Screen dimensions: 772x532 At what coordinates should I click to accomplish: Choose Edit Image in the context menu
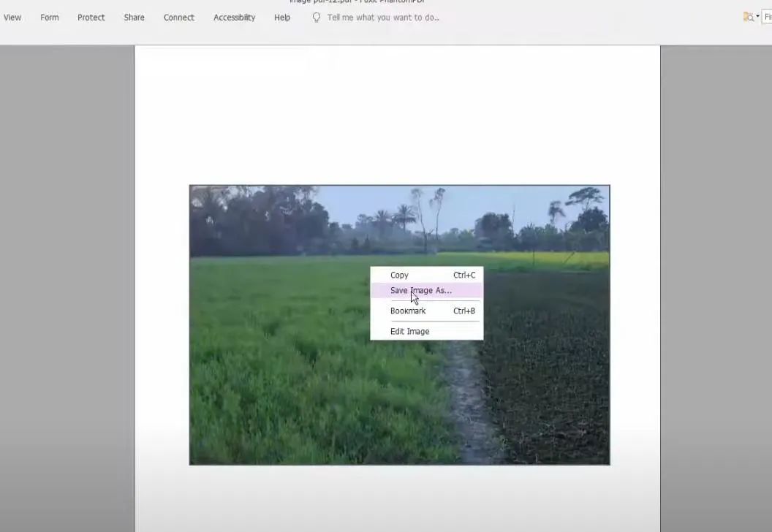pos(409,332)
